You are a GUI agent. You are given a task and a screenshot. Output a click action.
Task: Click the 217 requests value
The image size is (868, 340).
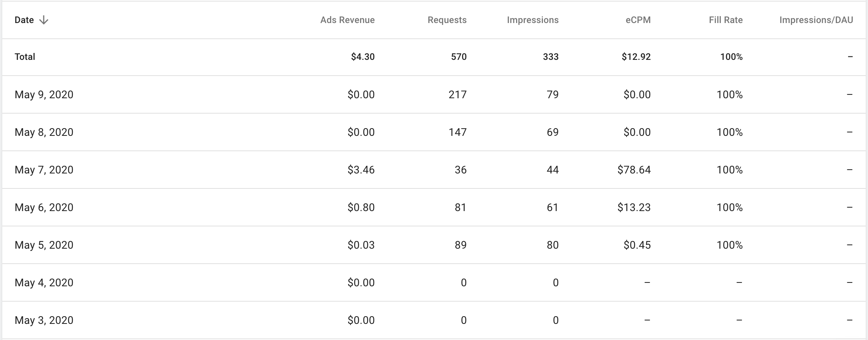pos(457,95)
